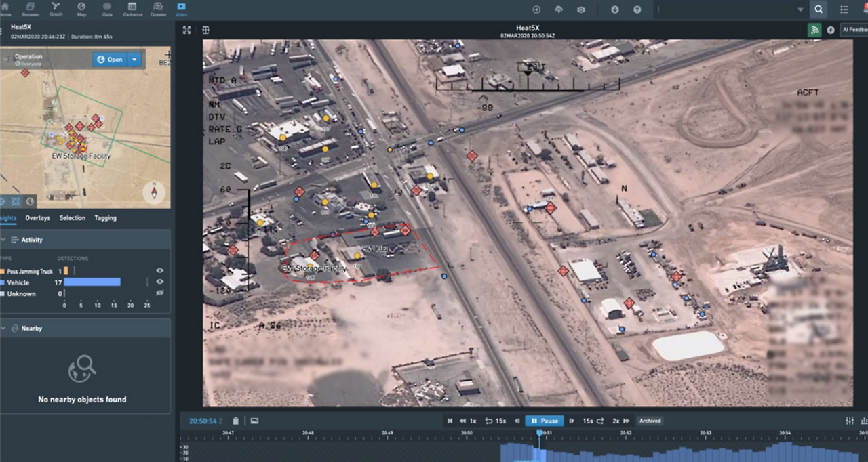868x462 pixels.
Task: Open the Map app in top navigation
Action: click(x=81, y=9)
